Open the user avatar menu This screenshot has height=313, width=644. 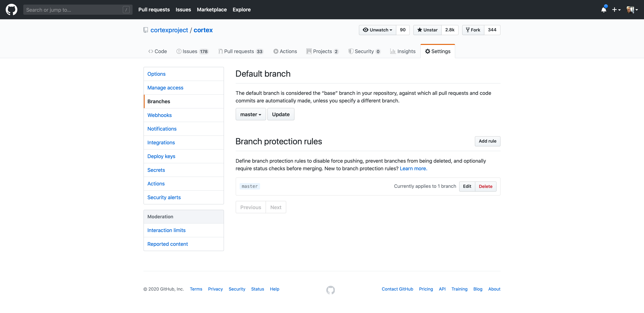pos(632,10)
